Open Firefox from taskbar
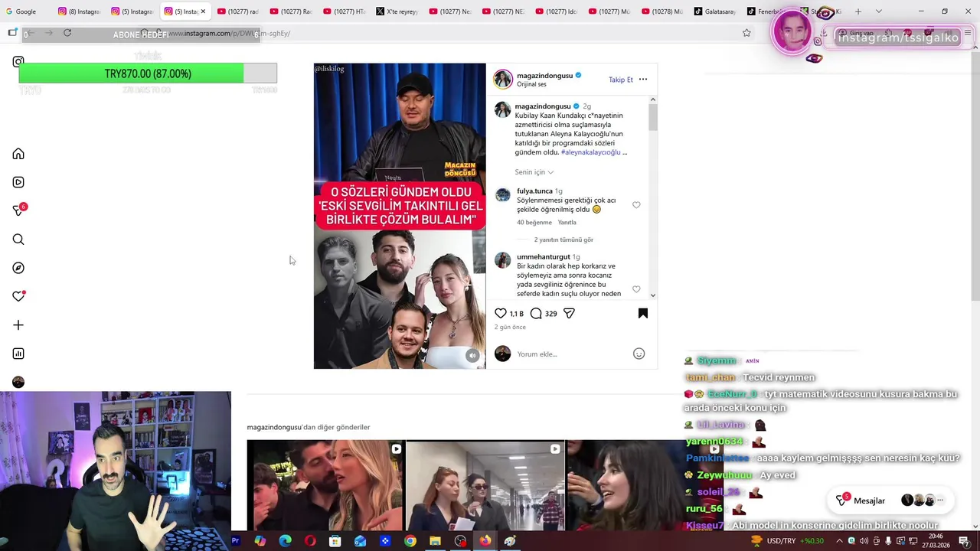 (485, 541)
